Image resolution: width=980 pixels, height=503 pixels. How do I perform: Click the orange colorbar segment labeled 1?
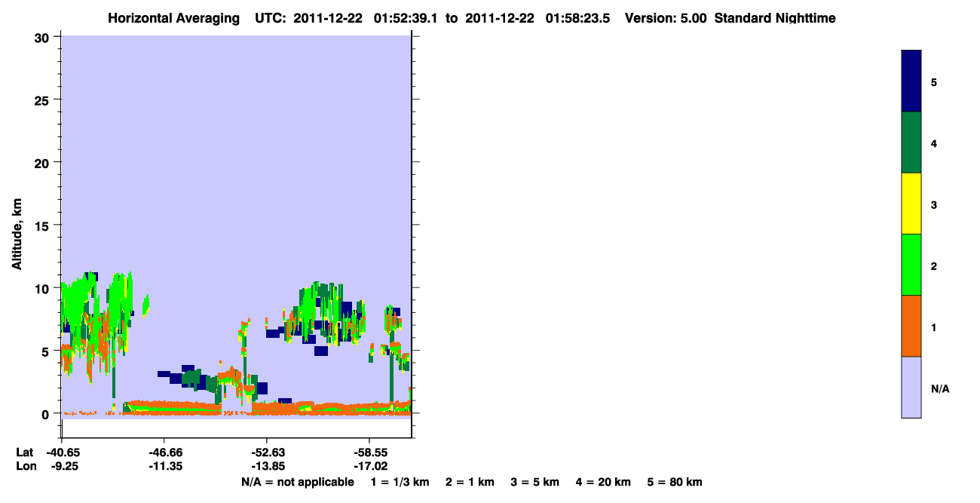pyautogui.click(x=911, y=326)
